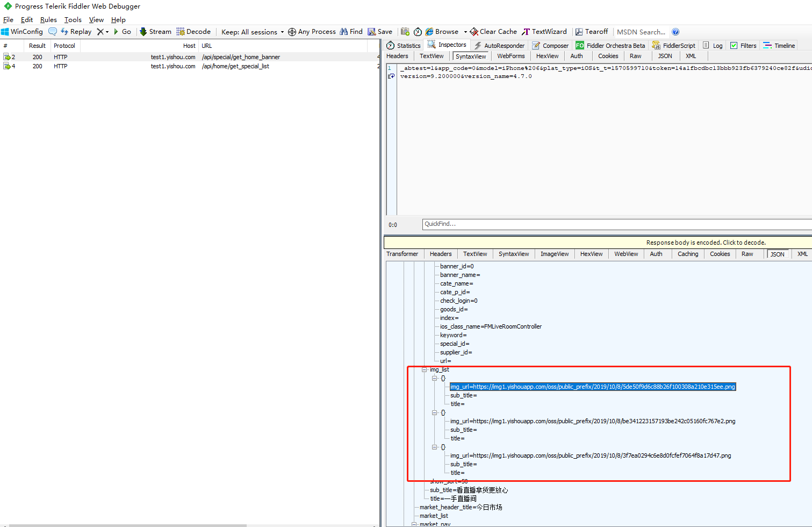Select session 2 get_home_banner row

pyautogui.click(x=190, y=57)
